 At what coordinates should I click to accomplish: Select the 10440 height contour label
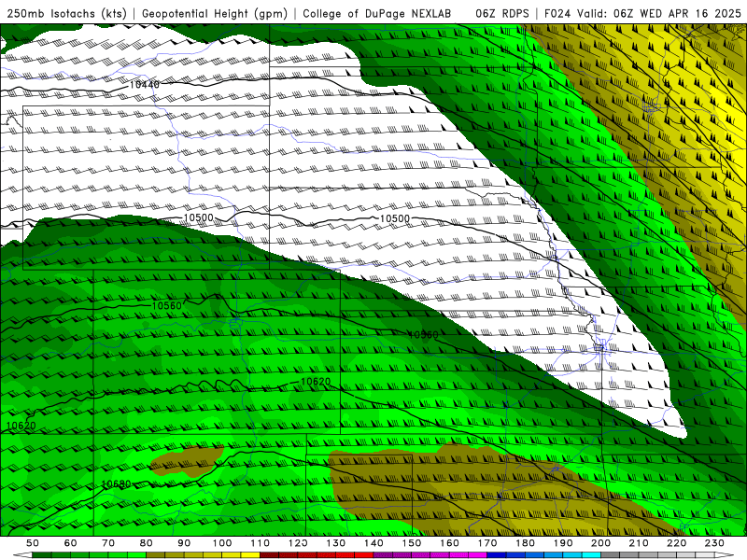145,85
